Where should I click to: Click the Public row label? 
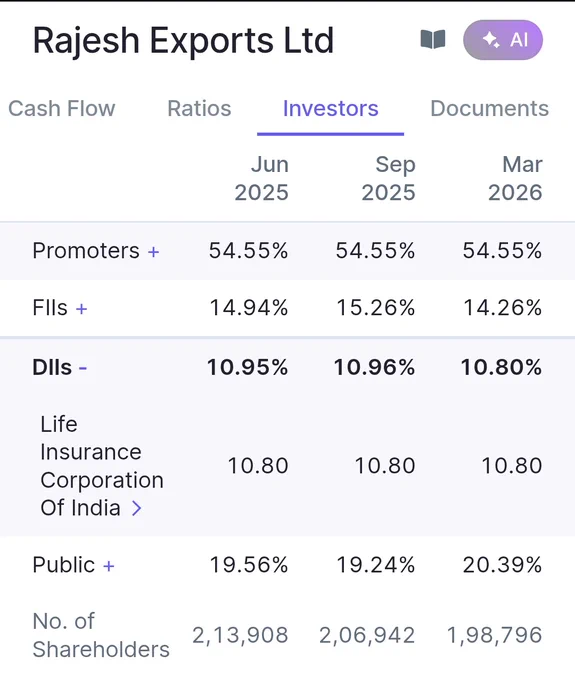(x=63, y=565)
